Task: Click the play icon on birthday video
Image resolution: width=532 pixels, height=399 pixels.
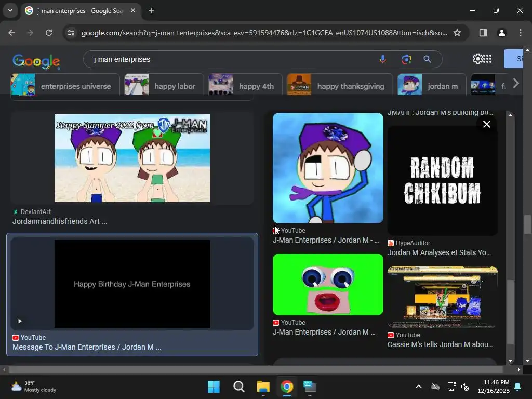Action: point(20,321)
